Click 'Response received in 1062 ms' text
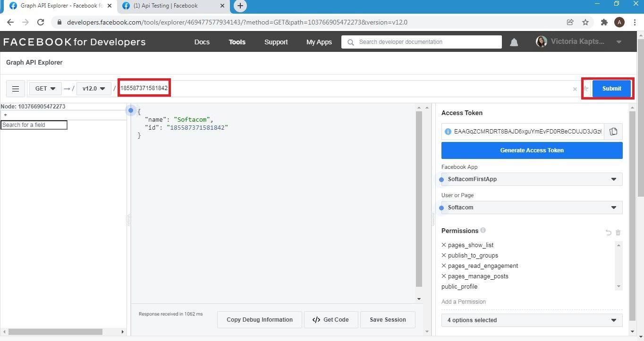The width and height of the screenshot is (644, 341). pos(170,314)
